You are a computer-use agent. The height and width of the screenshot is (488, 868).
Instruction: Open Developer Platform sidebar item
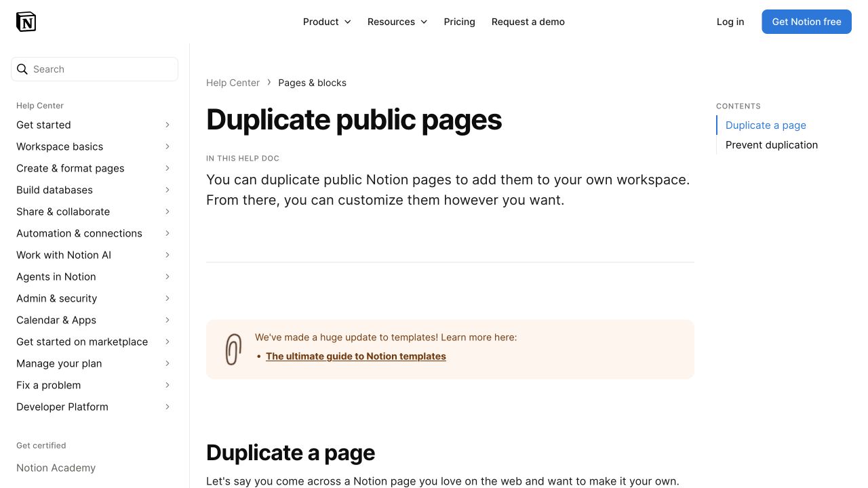[62, 407]
